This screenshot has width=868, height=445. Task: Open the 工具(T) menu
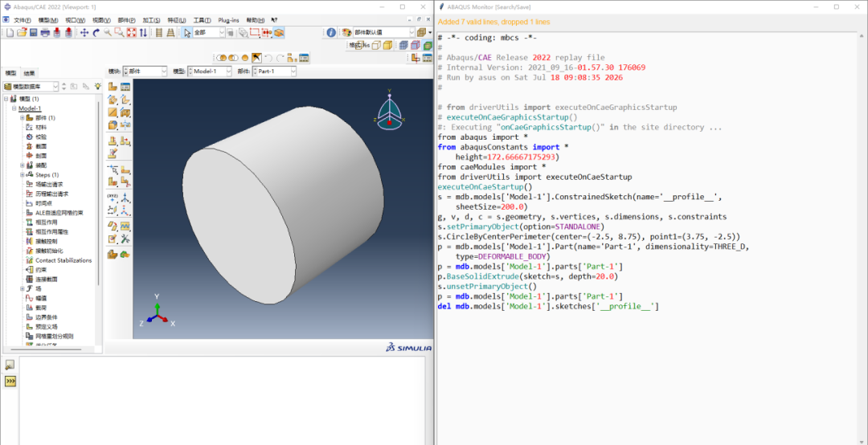202,20
